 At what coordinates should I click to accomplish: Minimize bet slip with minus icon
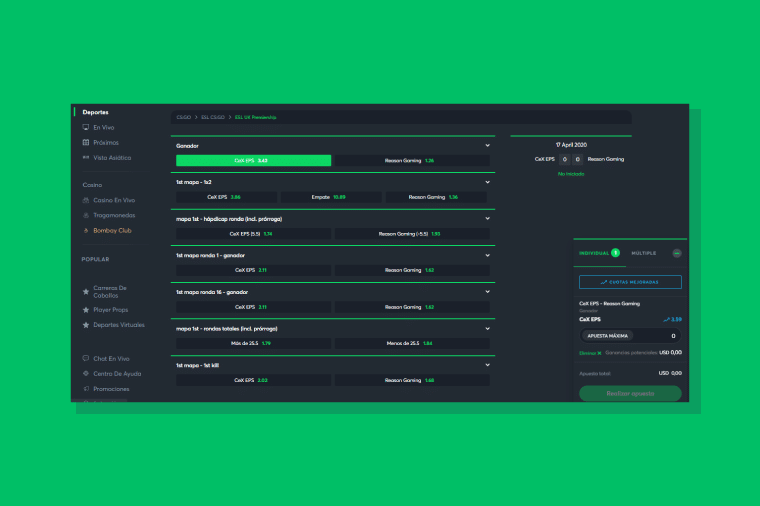(677, 253)
